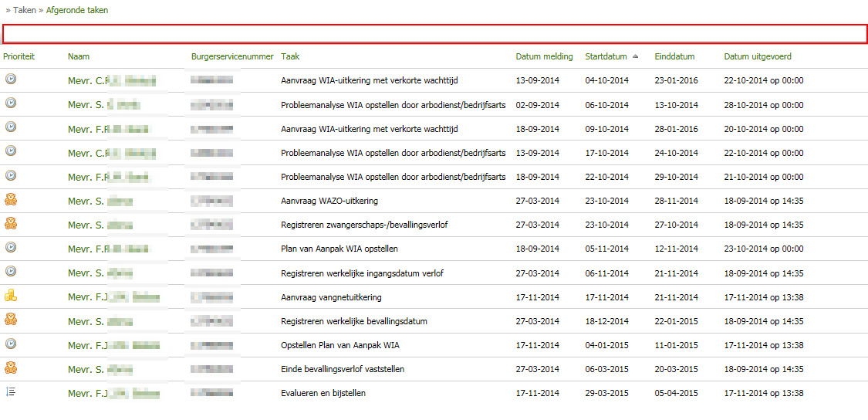
Task: Click the teddy bear icon beside Aanvraag WAZO-uitkering
Action: [11, 200]
